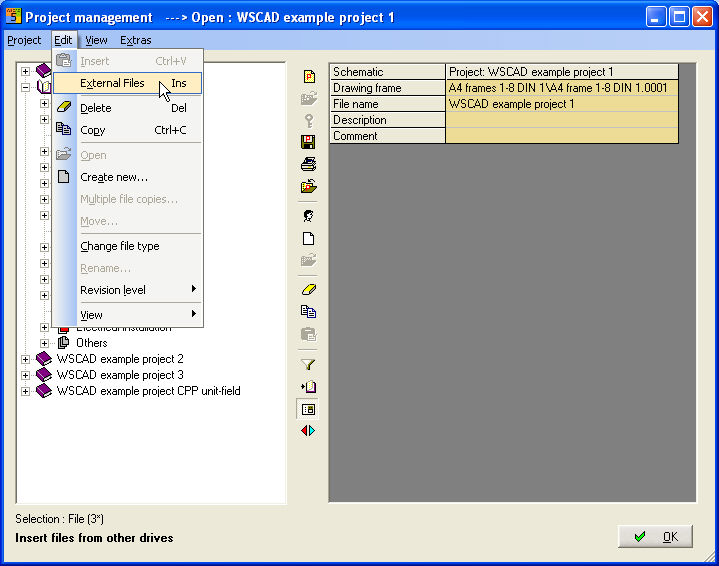Click the copy icon beside Copy menu entry

(63, 129)
